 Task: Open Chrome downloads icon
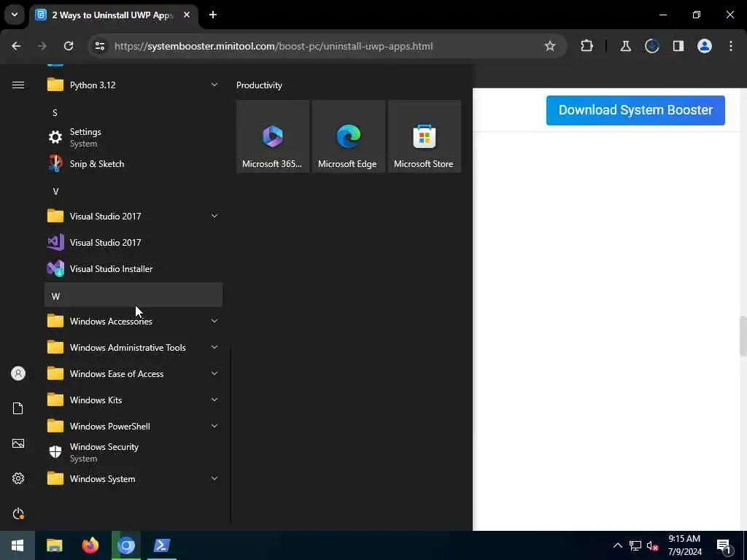click(x=651, y=46)
